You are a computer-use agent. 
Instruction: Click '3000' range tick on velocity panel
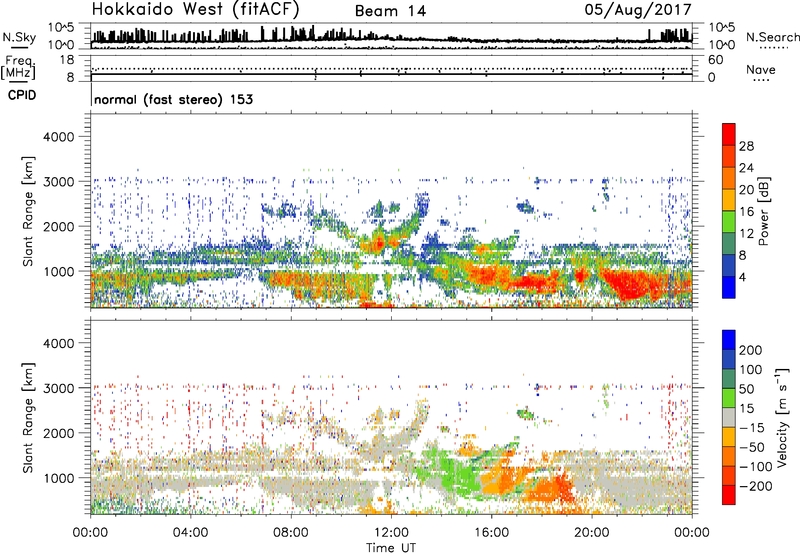pos(58,388)
